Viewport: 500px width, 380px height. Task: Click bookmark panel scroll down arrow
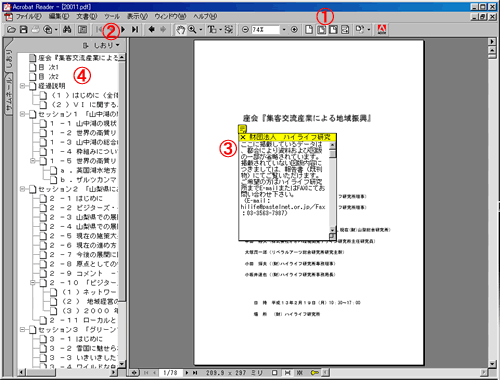pyautogui.click(x=122, y=364)
